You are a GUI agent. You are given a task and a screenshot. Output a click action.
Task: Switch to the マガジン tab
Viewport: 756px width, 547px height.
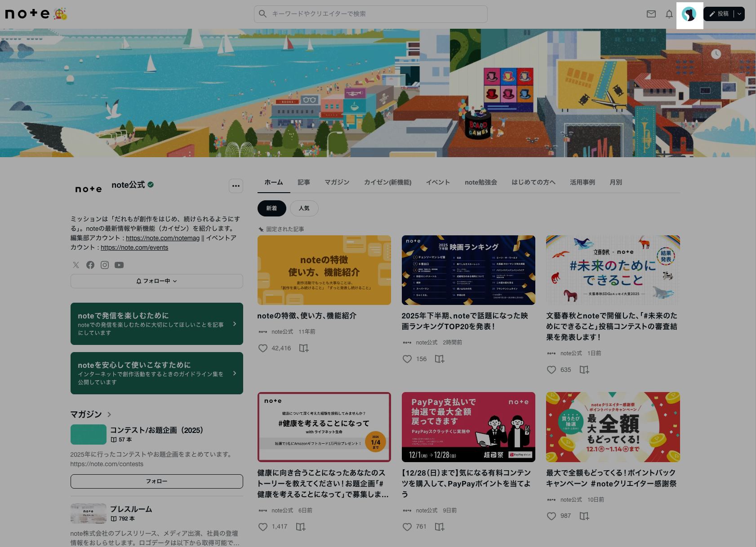pos(337,182)
